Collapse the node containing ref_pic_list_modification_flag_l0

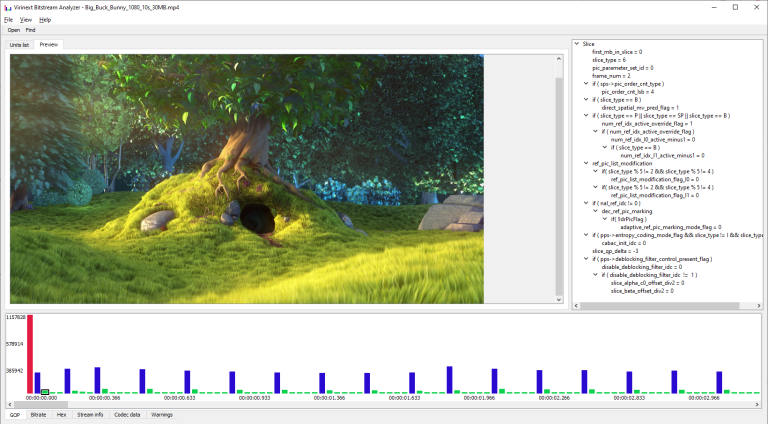click(596, 171)
